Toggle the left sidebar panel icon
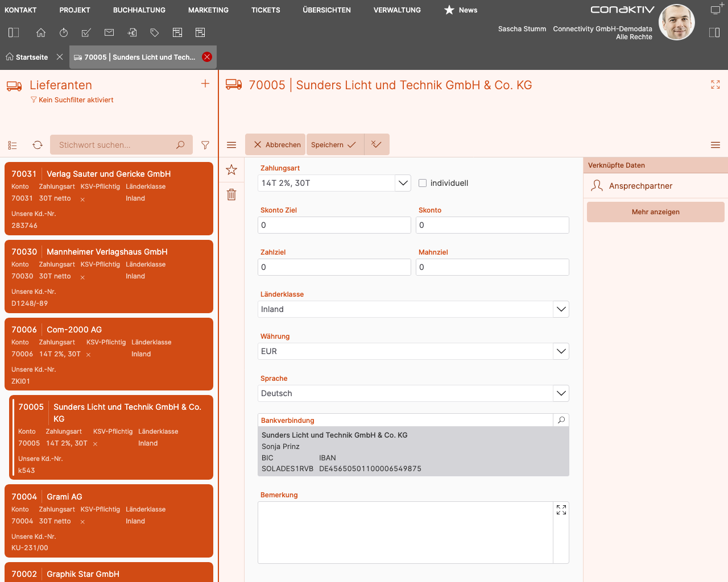This screenshot has width=728, height=582. (14, 33)
